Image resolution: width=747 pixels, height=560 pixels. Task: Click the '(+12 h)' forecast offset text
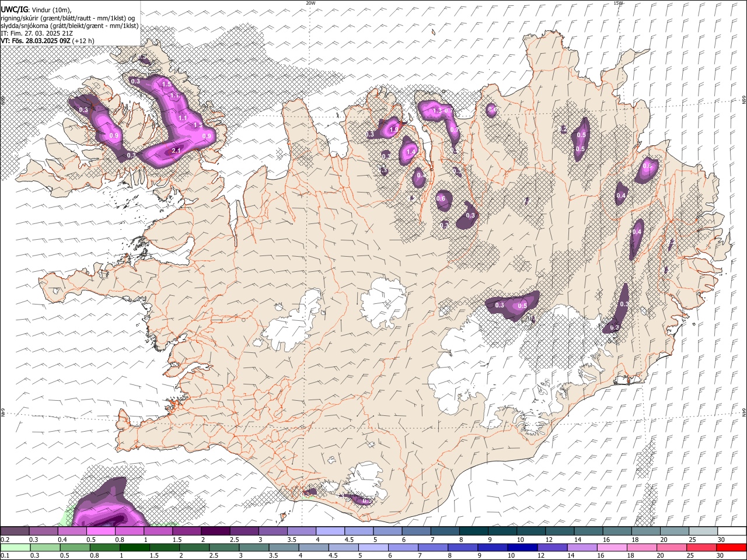tap(84, 41)
